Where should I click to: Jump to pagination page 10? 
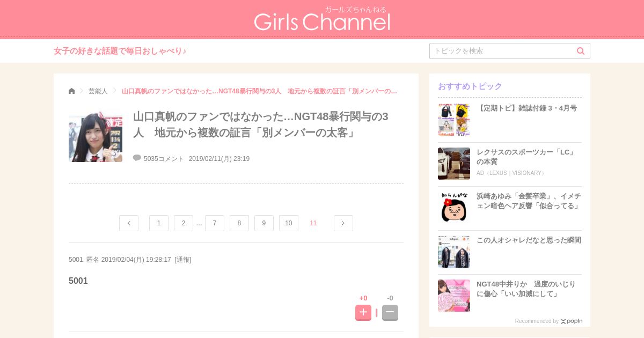point(289,223)
